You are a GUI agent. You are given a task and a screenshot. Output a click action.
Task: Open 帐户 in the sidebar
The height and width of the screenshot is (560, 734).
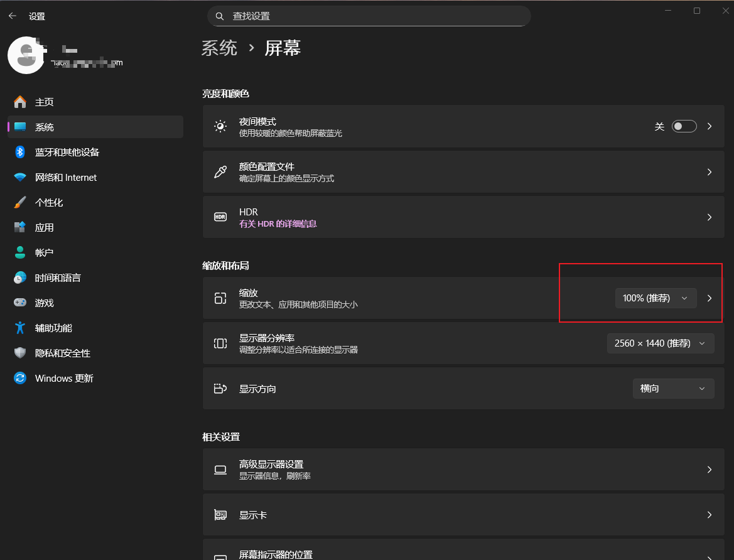tap(95, 253)
